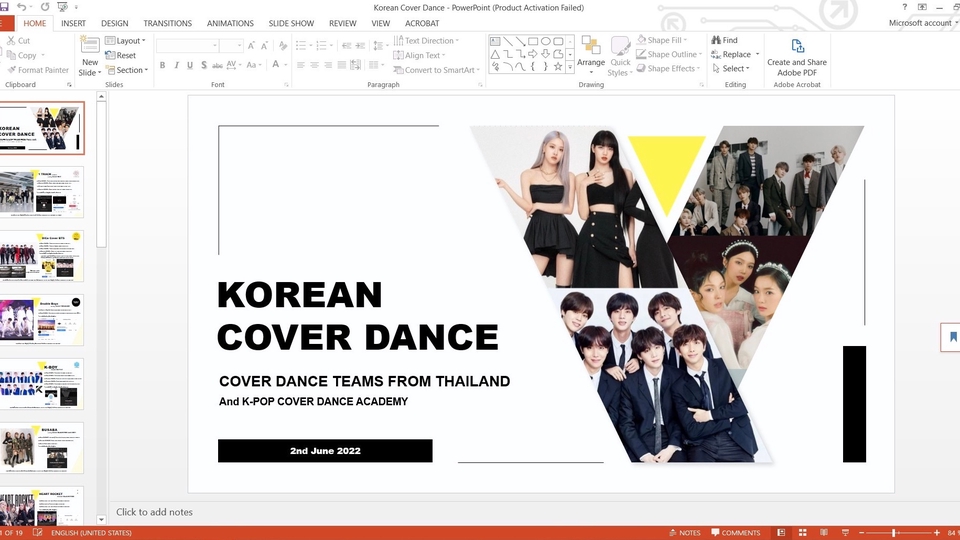Open the Align Text dropdown
960x540 pixels.
pyautogui.click(x=419, y=55)
